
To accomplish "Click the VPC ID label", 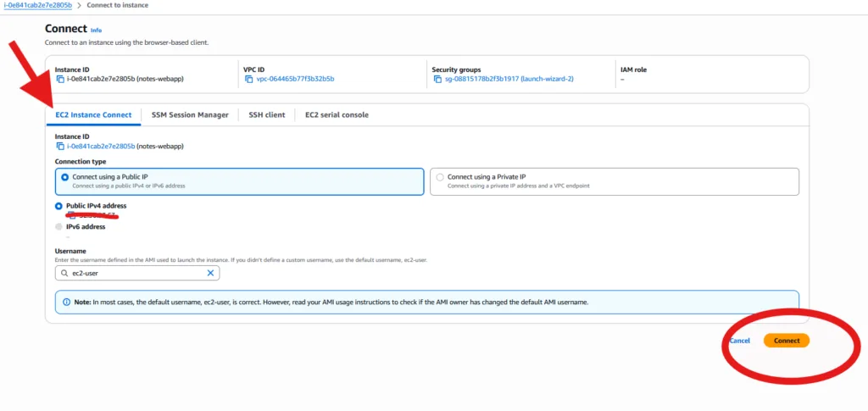I will click(x=254, y=69).
